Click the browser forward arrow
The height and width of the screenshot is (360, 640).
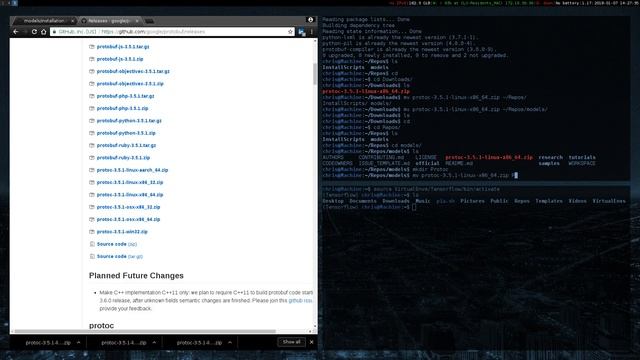[x=25, y=31]
